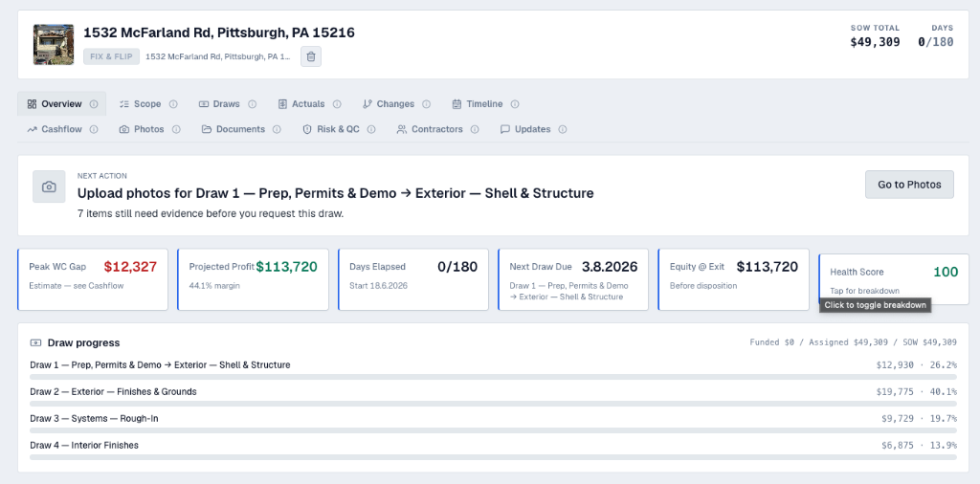The width and height of the screenshot is (980, 484).
Task: Open the property photo thumbnail
Action: coord(54,44)
